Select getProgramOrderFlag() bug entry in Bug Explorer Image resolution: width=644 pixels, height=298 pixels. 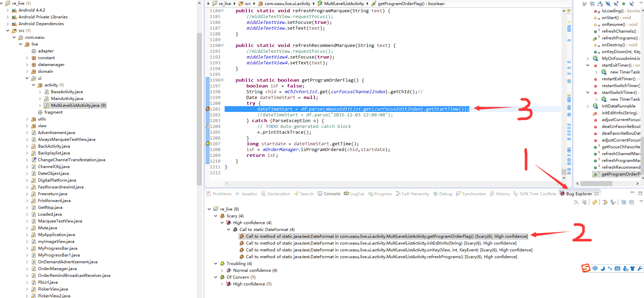(x=386, y=236)
